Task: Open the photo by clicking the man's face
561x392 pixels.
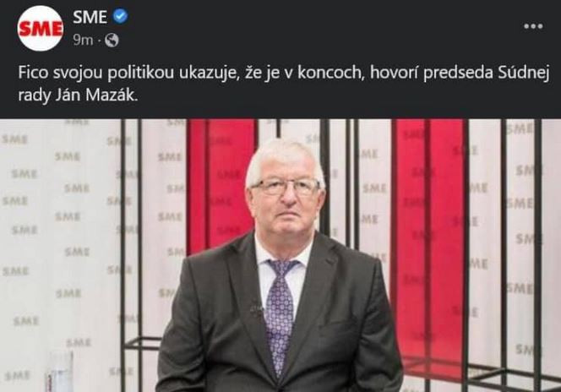Action: (x=286, y=200)
